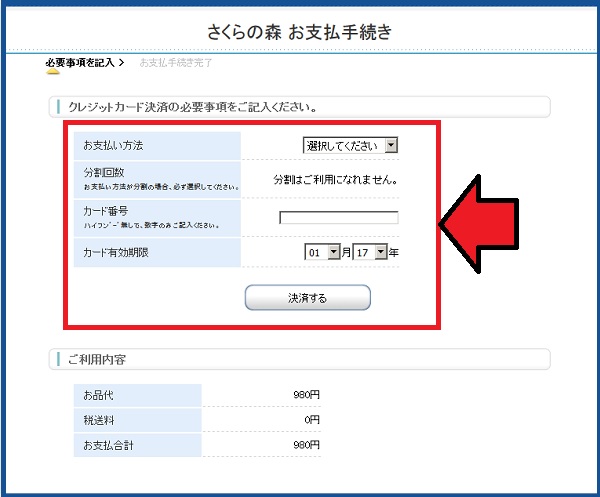Click the カード番号 card number input field
Screen dimensions: 600x497
(x=339, y=217)
